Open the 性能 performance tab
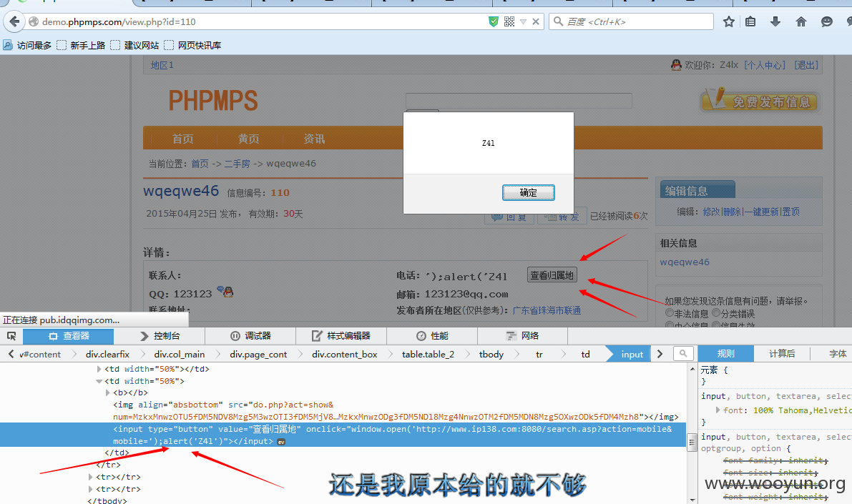Screen dimensions: 852x504 (x=433, y=336)
